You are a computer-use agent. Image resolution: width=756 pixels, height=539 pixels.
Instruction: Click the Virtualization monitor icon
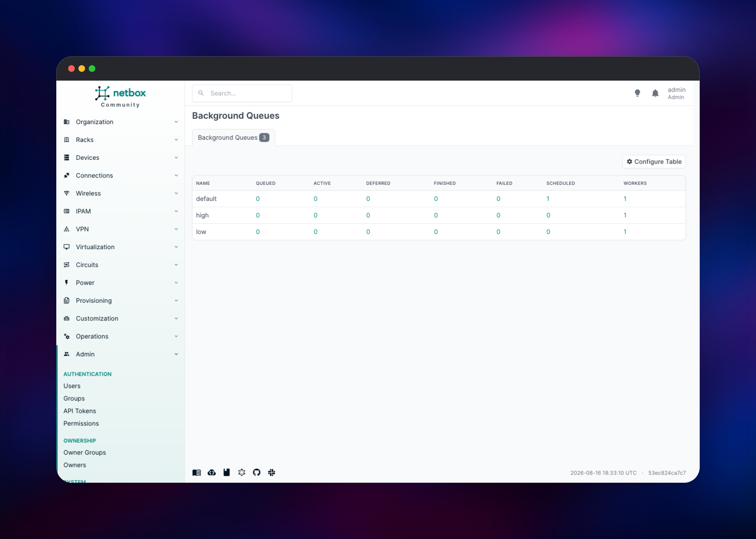coord(67,247)
